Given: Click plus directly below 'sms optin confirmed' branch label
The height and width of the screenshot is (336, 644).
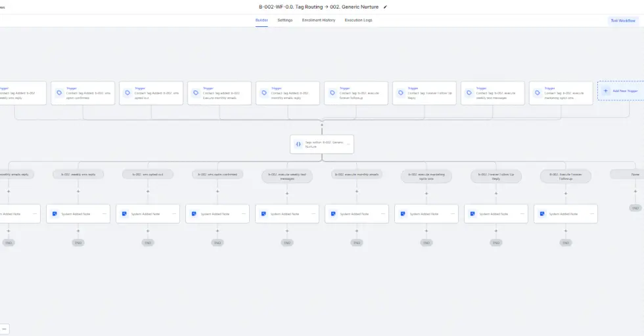Looking at the screenshot, I should coord(218,191).
